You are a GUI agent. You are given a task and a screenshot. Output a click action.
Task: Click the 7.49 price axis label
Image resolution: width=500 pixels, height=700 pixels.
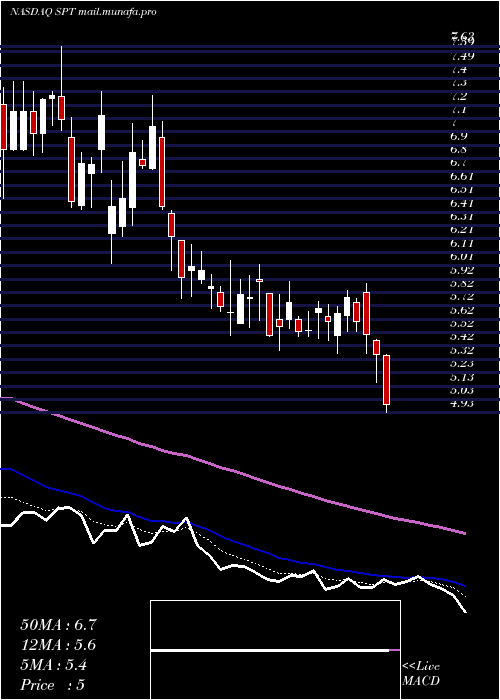click(462, 56)
